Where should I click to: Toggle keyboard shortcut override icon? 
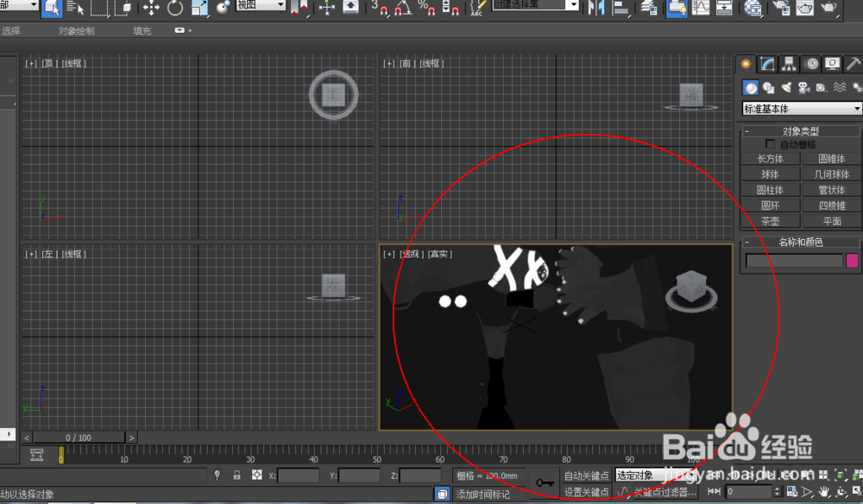tap(350, 8)
